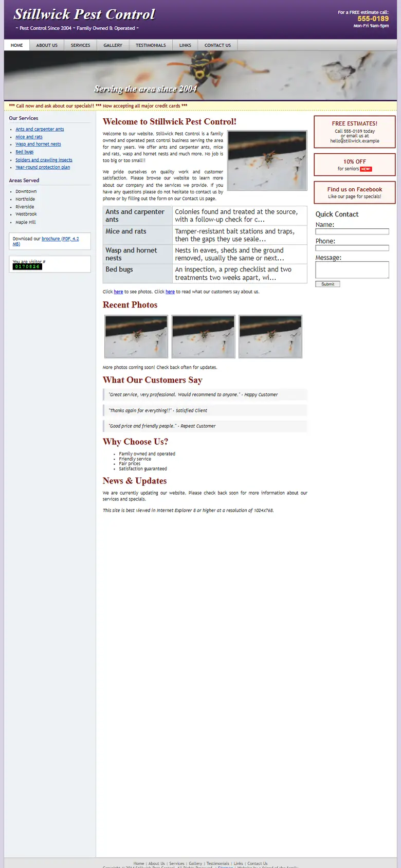Switch to the SERVICES tab in navbar
The width and height of the screenshot is (401, 868).
click(x=80, y=45)
